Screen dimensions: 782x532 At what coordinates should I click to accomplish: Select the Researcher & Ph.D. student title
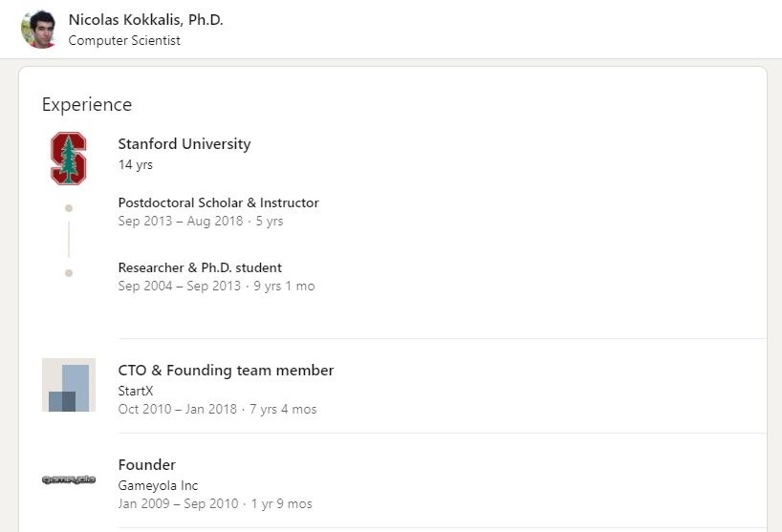[x=200, y=267]
